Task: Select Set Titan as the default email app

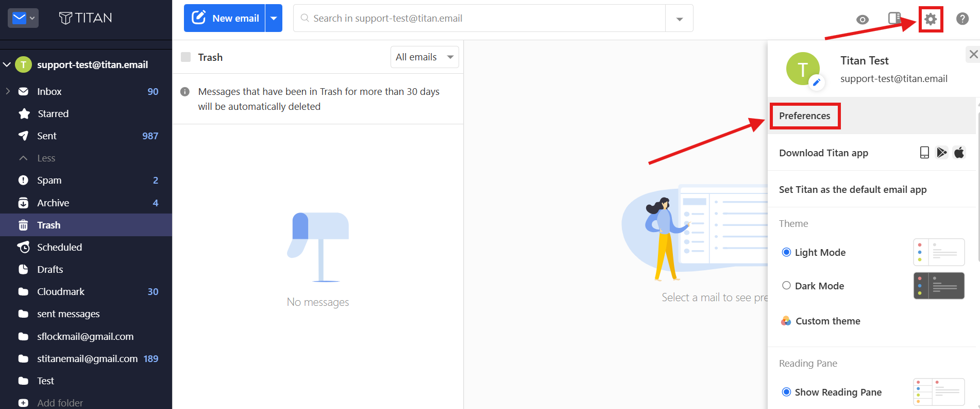Action: coord(853,189)
